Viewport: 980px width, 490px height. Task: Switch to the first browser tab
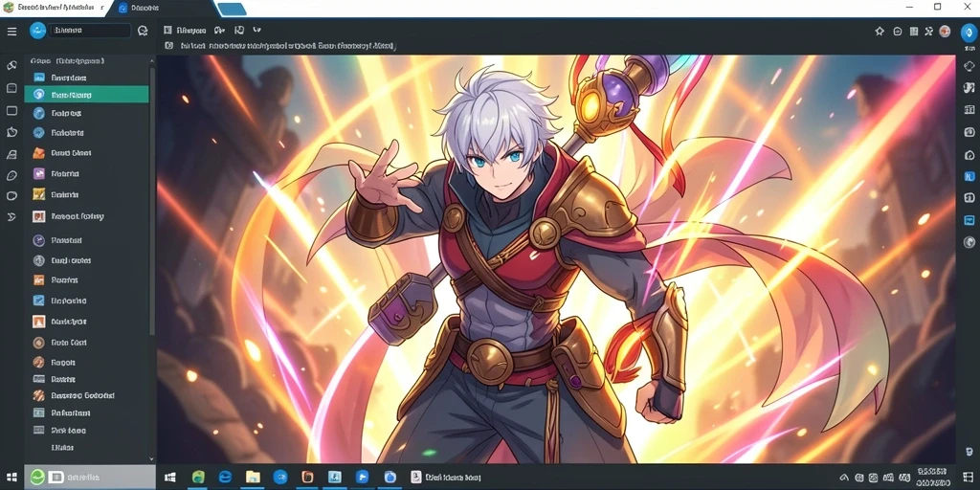point(55,8)
